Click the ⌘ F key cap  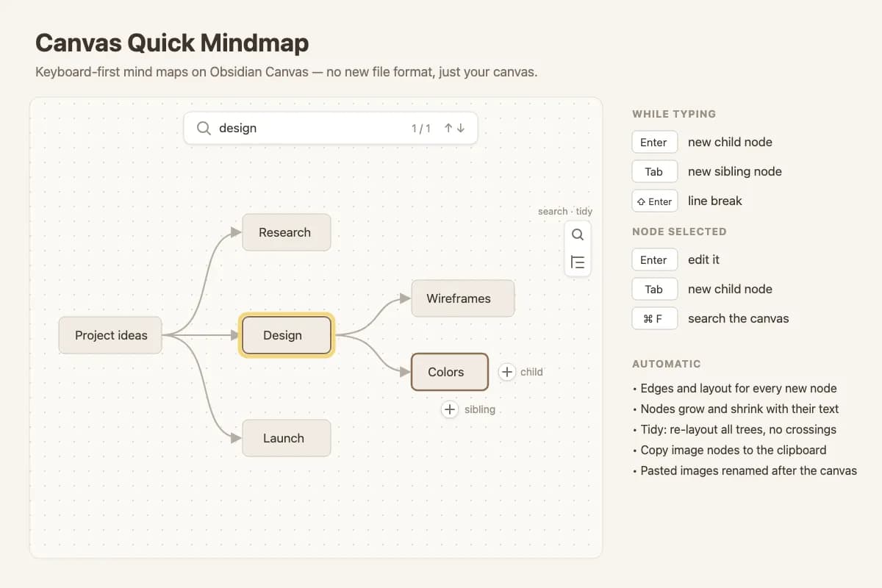click(x=654, y=319)
